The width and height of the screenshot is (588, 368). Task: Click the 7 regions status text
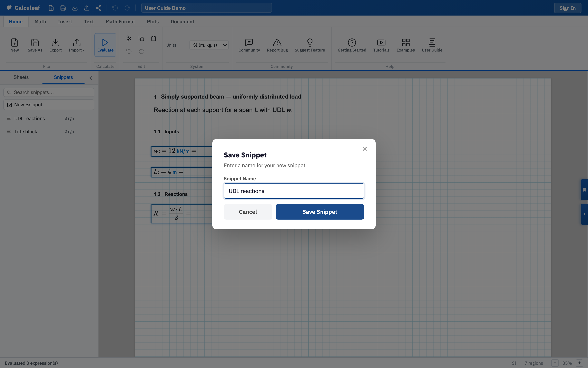(533, 363)
